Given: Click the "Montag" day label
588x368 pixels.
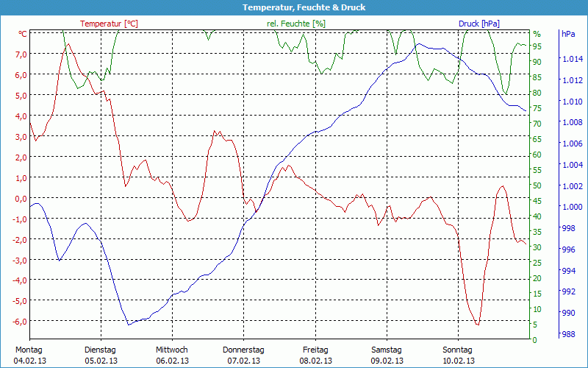Looking at the screenshot, I should click(29, 350).
